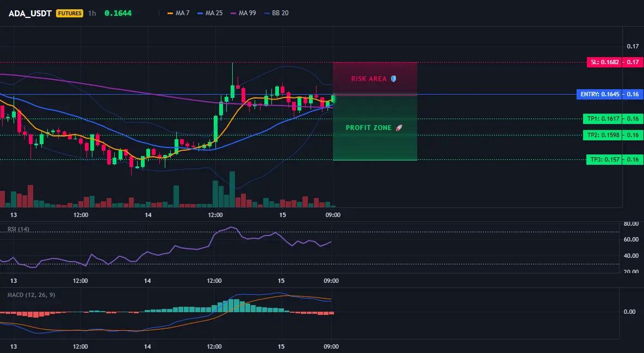The height and width of the screenshot is (353, 644).
Task: Click the RISK AREA text
Action: [369, 78]
